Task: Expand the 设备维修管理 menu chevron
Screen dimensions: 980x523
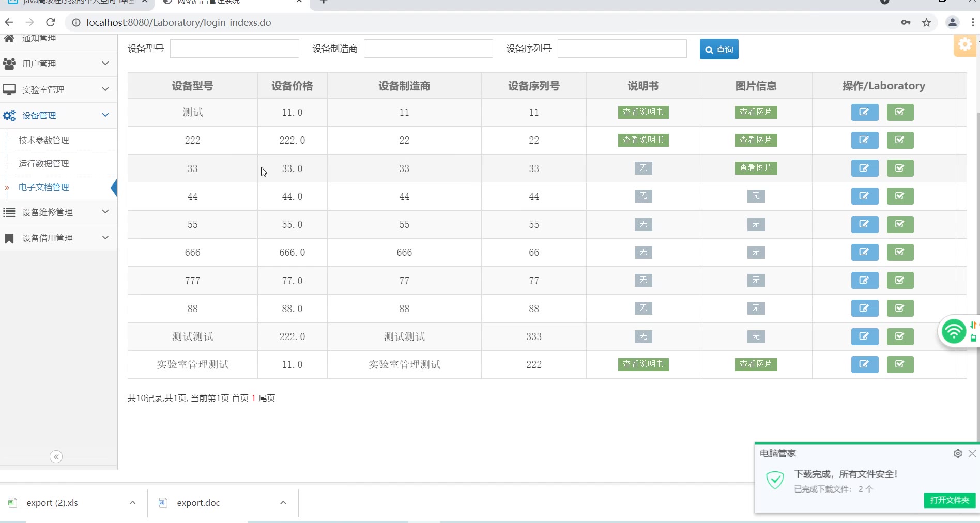Action: click(x=105, y=212)
